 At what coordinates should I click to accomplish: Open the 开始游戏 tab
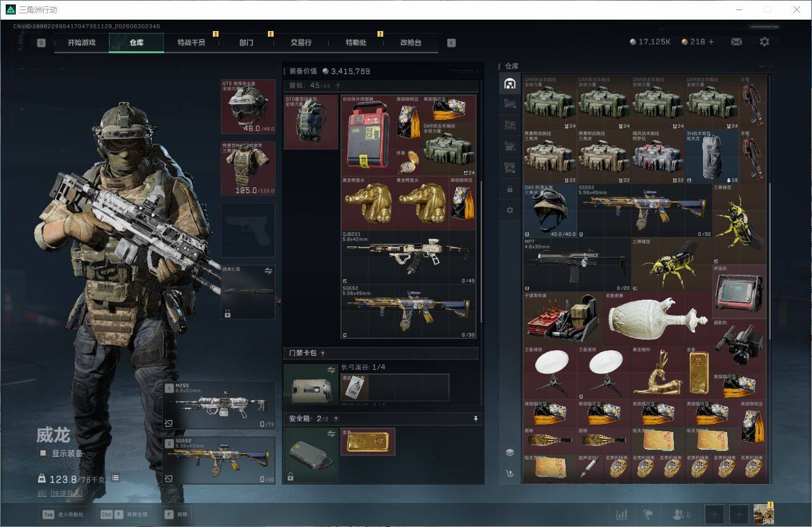tap(82, 42)
